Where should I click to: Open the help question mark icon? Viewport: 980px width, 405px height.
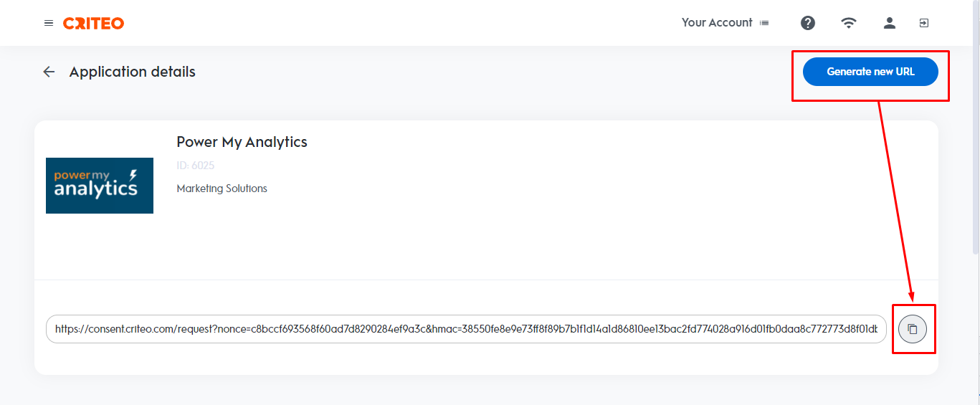click(808, 23)
